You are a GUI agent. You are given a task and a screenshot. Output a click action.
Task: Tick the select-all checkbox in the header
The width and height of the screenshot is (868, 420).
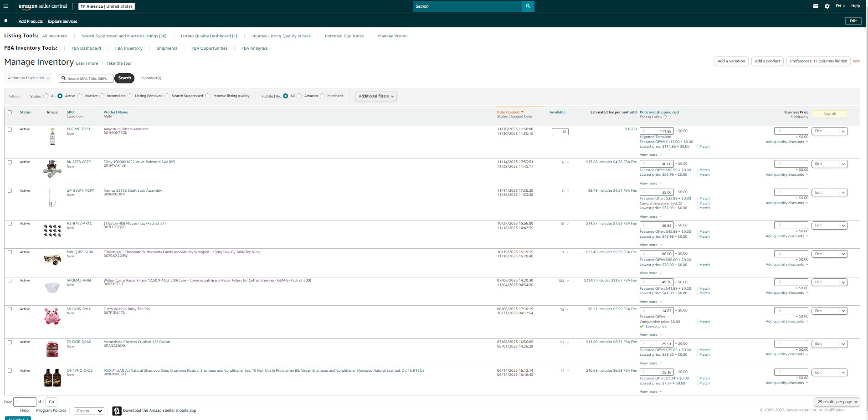[10, 112]
